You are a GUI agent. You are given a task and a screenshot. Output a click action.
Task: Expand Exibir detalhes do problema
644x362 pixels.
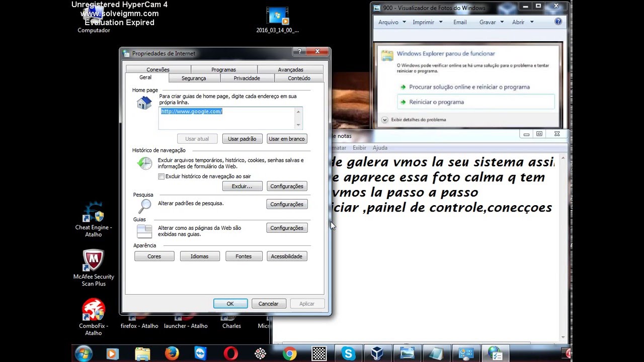(385, 120)
